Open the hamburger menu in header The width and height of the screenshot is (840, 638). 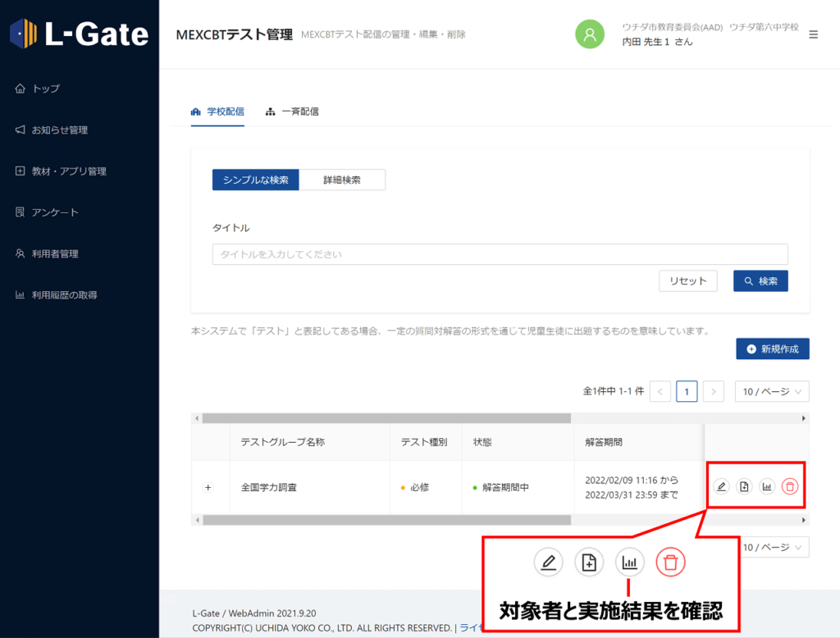[813, 34]
